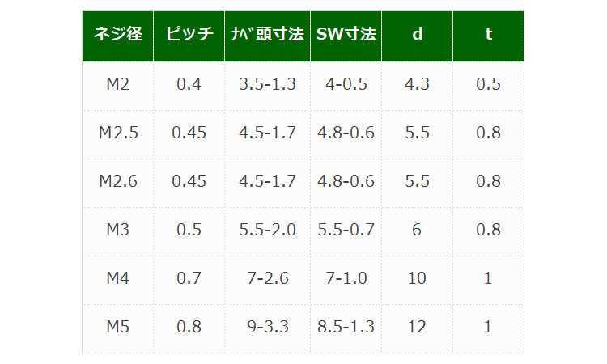This screenshot has height=364, width=607.
Task: Click the SW寸法 column header
Action: point(346,36)
